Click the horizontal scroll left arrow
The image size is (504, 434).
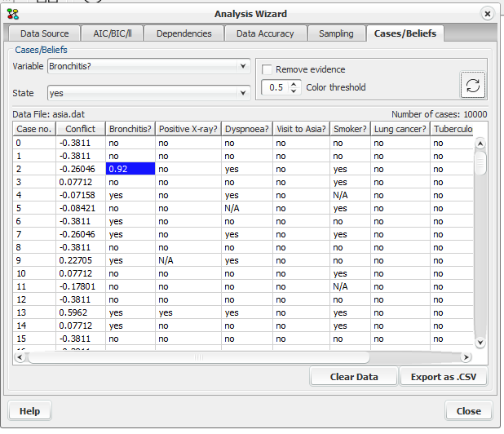click(x=20, y=356)
